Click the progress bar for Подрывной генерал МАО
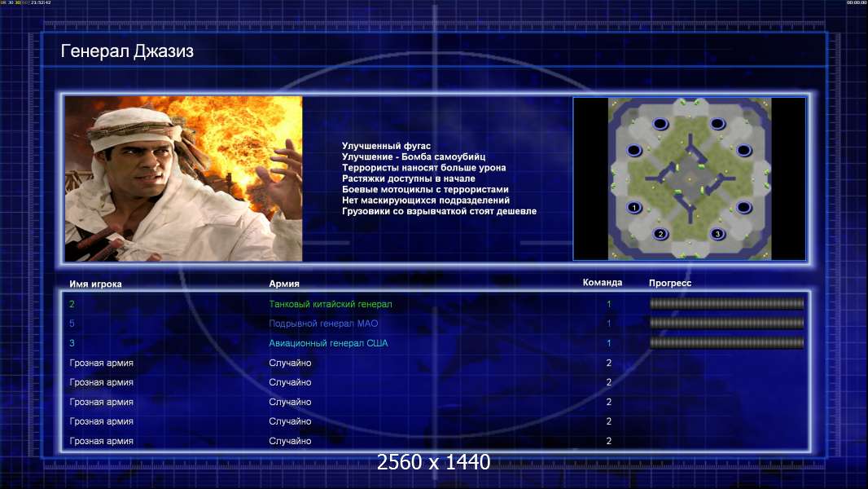This screenshot has width=868, height=489. coord(726,323)
